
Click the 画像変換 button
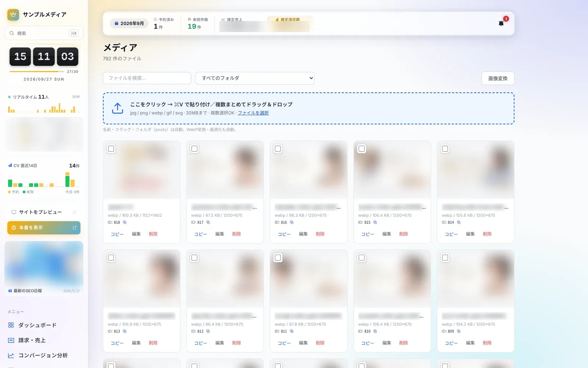point(498,78)
